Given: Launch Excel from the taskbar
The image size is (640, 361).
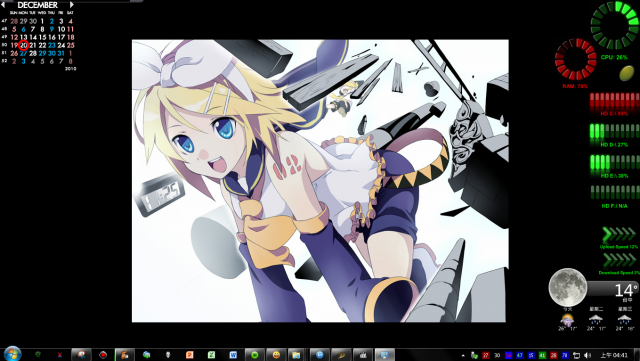Looking at the screenshot, I should pyautogui.click(x=211, y=354).
